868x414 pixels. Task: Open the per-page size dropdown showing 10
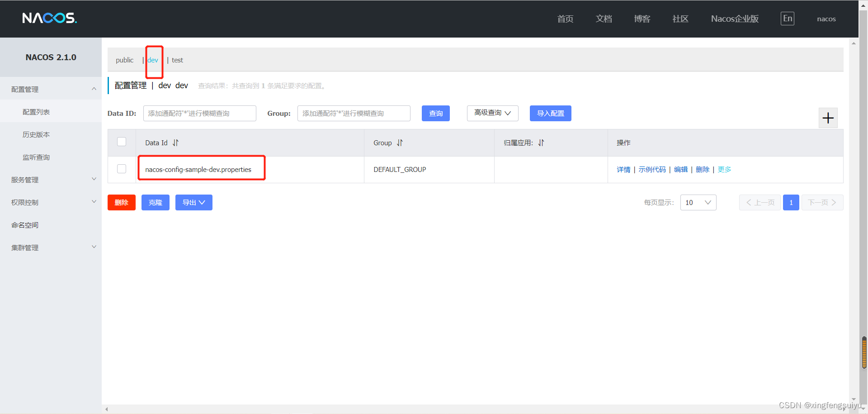point(698,202)
